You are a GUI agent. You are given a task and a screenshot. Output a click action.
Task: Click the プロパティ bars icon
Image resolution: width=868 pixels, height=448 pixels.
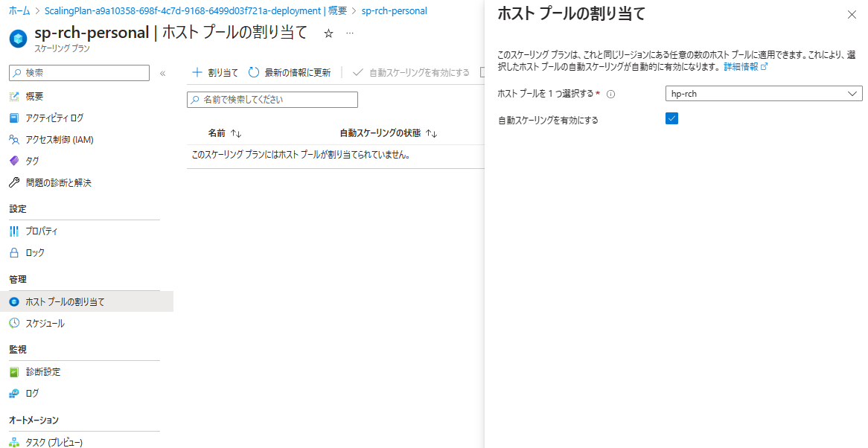[14, 231]
